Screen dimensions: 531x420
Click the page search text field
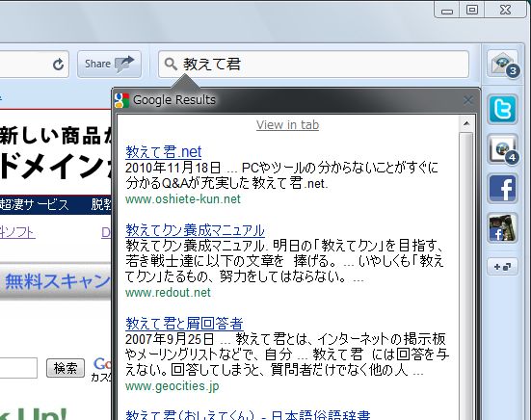17,368
